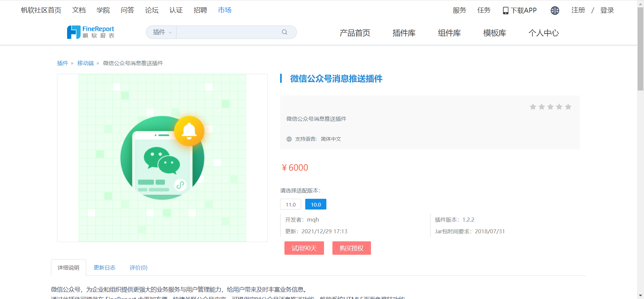This screenshot has height=299, width=644.
Task: Click the phone icon next to 下载APP
Action: point(505,11)
